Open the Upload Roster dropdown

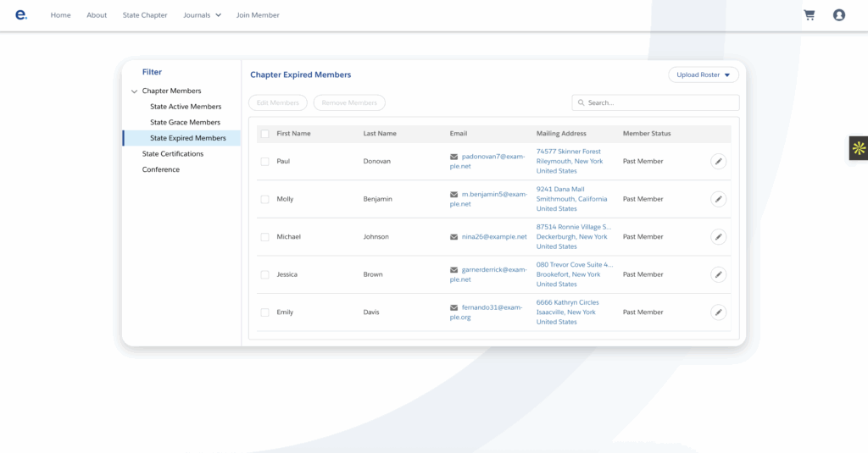tap(703, 75)
